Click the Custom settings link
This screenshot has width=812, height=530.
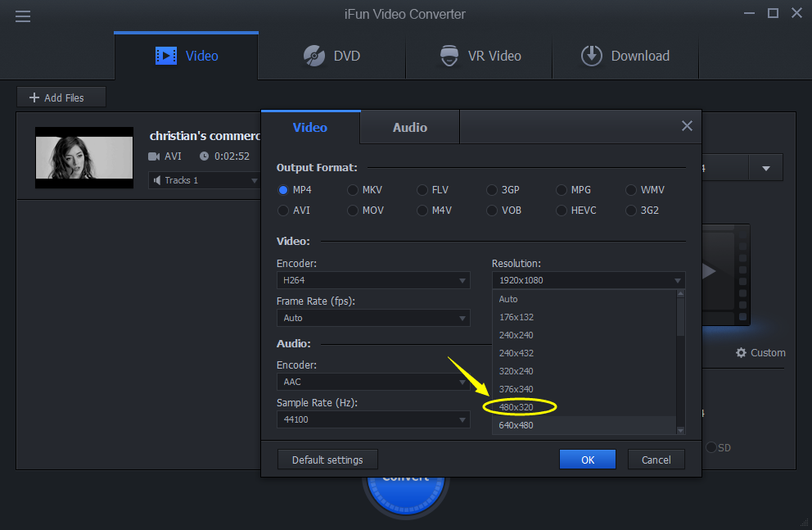pyautogui.click(x=760, y=353)
